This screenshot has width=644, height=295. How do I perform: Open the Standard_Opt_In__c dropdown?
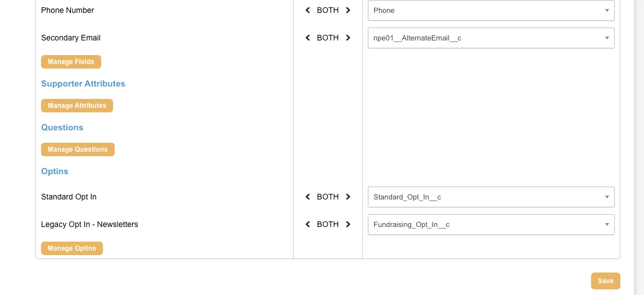490,197
